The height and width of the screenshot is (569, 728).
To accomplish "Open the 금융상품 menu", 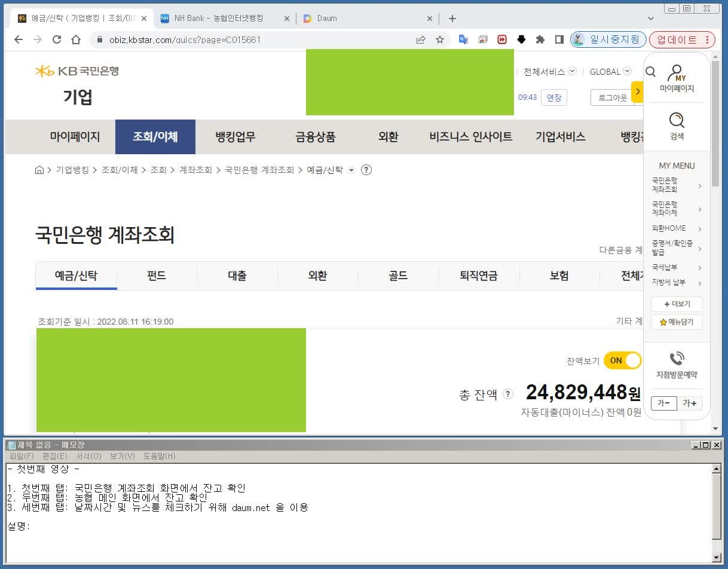I will (316, 137).
